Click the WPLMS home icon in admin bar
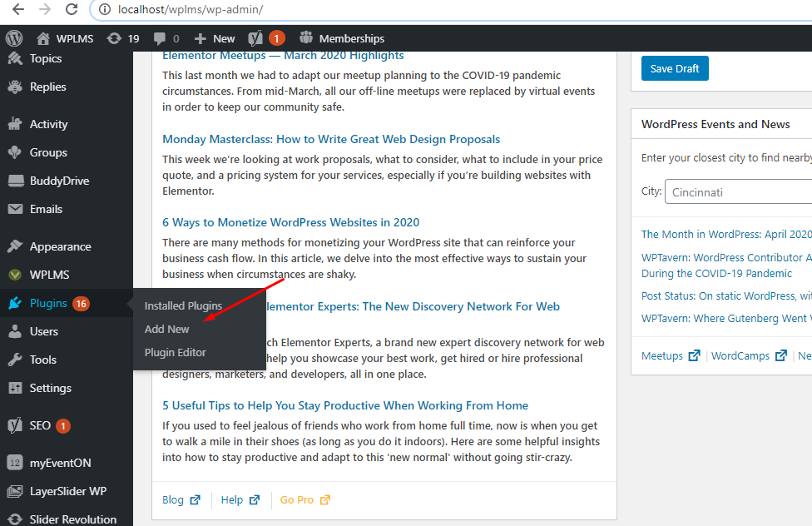This screenshot has width=812, height=526. pyautogui.click(x=43, y=38)
